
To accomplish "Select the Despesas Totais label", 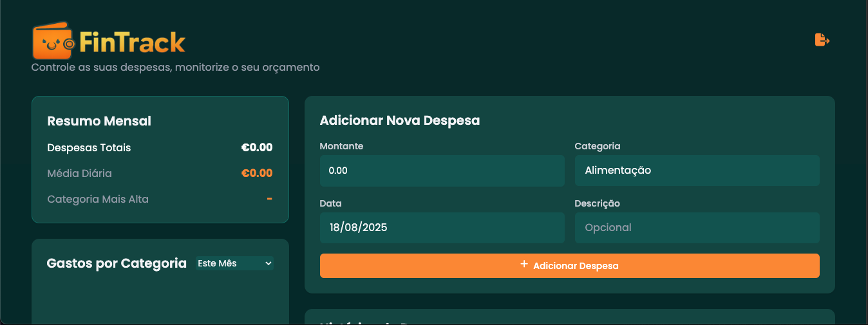I will [x=89, y=147].
